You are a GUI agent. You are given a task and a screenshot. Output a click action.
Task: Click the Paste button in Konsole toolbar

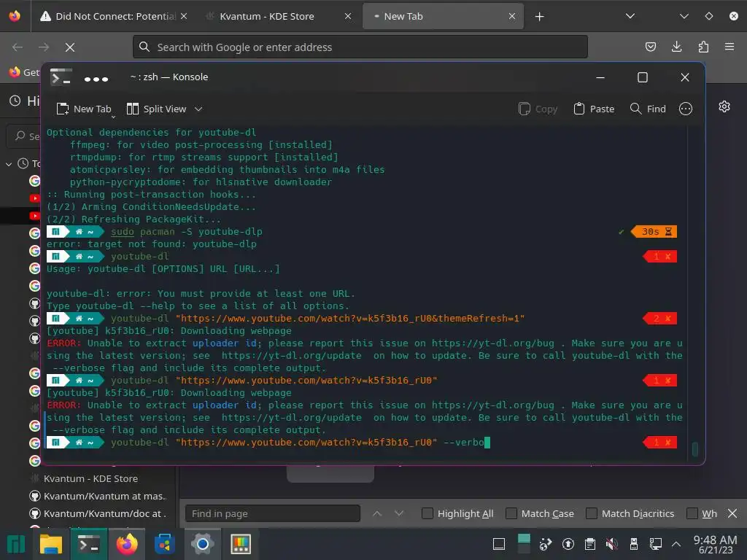594,109
